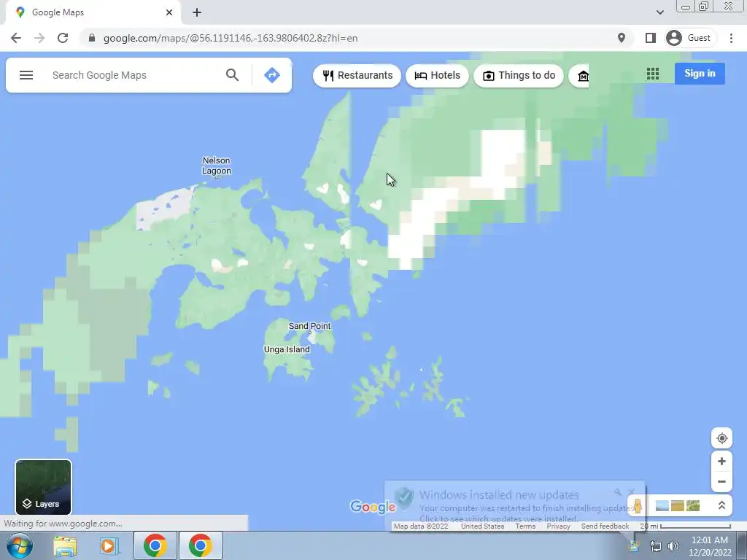Click the Nelson Lagoon map label

point(216,166)
